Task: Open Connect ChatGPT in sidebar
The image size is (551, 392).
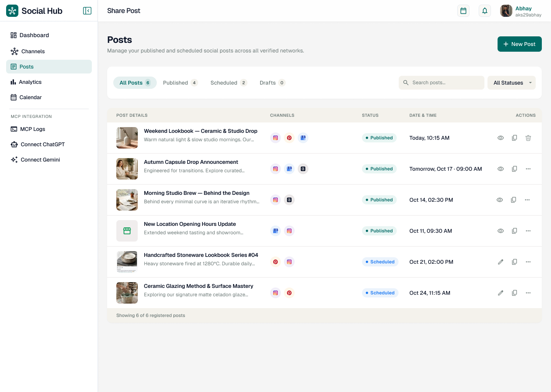Action: point(49,144)
